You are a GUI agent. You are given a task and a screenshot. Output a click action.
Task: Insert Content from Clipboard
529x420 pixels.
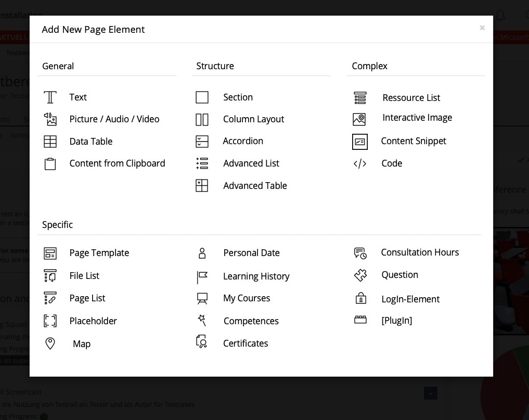click(x=117, y=163)
